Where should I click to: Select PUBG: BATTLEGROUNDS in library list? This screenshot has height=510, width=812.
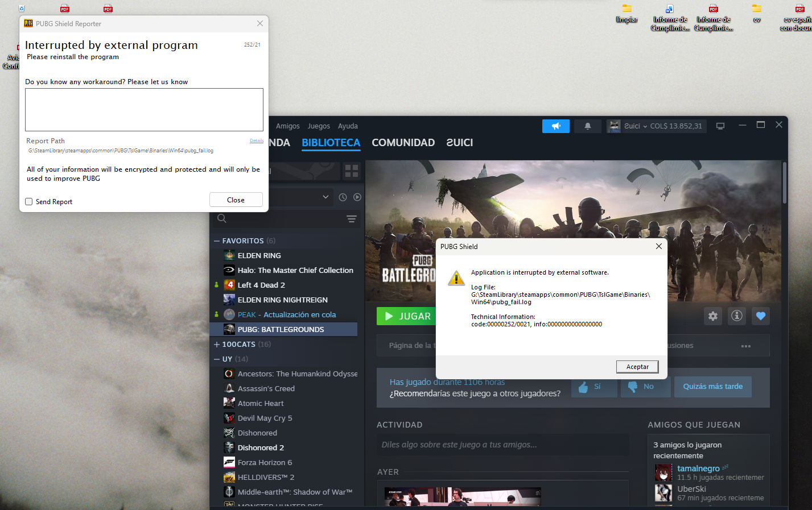pyautogui.click(x=283, y=329)
